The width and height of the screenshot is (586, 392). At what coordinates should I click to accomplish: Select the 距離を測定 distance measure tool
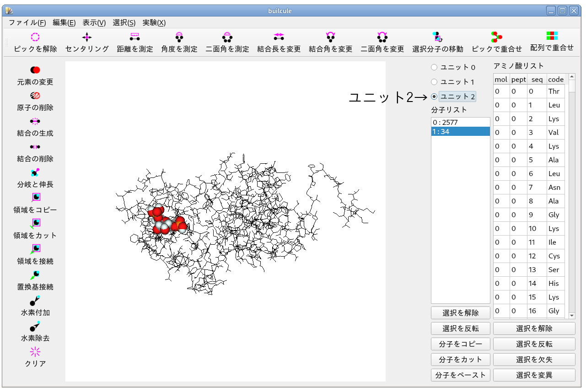tap(134, 38)
